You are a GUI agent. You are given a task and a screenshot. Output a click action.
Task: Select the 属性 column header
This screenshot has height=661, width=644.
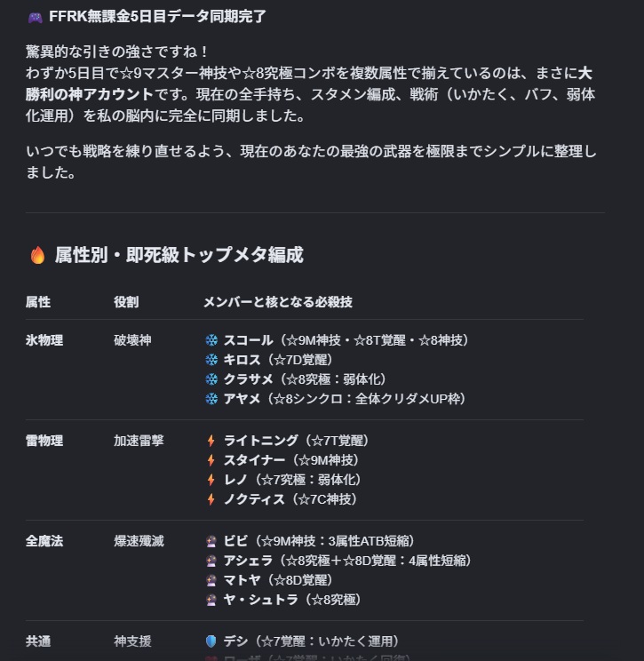coord(38,302)
